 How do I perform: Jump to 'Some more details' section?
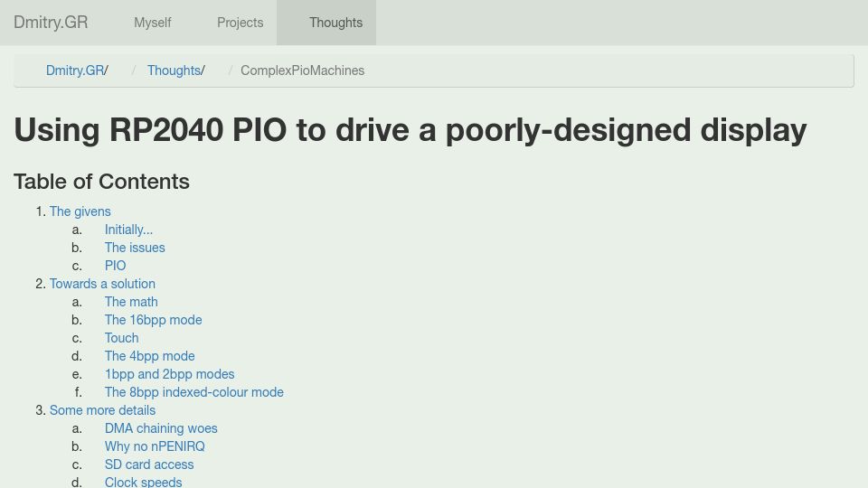coord(102,410)
